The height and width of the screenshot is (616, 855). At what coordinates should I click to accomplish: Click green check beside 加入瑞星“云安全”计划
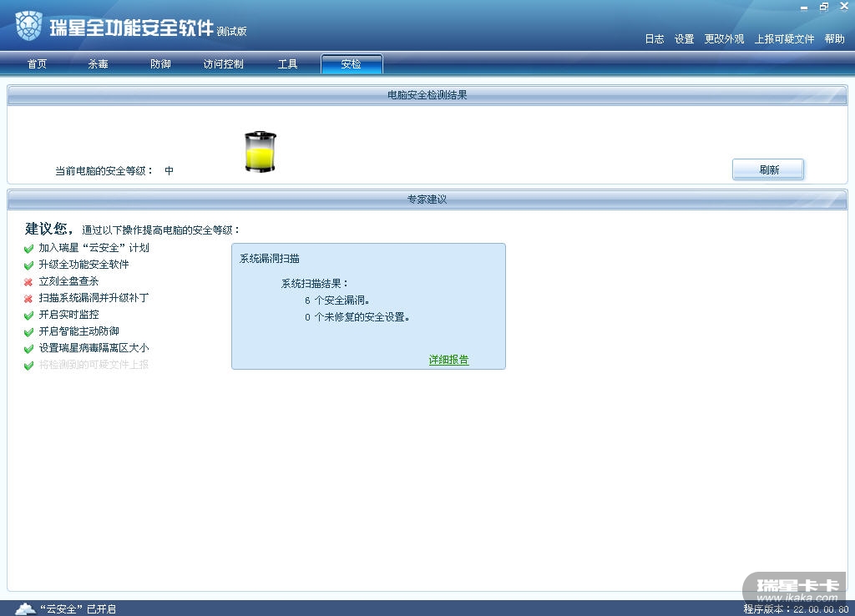29,249
